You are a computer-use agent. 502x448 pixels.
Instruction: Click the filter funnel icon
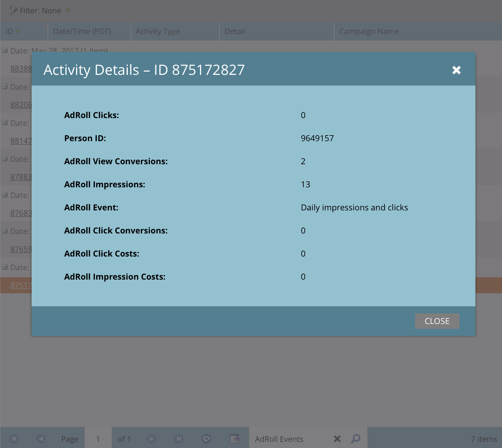click(13, 11)
